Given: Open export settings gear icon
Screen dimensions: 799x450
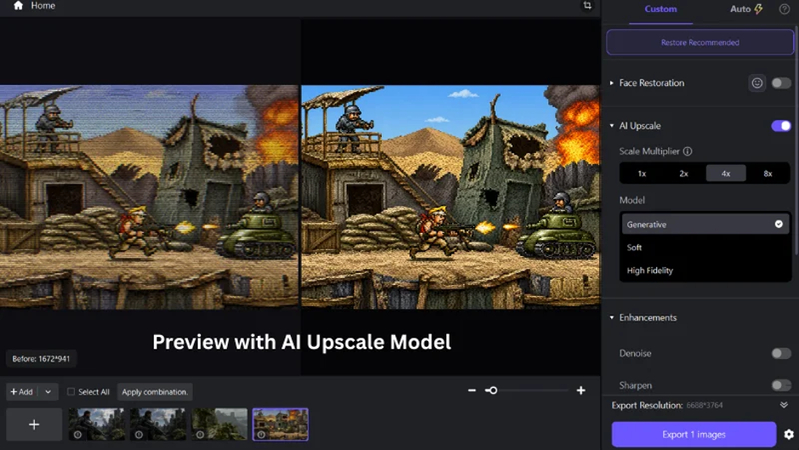Looking at the screenshot, I should point(789,434).
